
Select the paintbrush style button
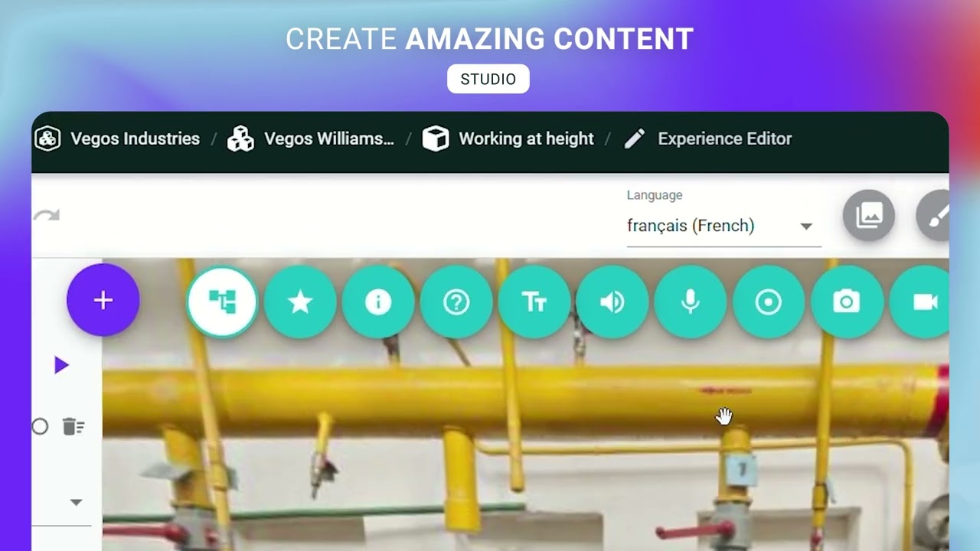(934, 216)
